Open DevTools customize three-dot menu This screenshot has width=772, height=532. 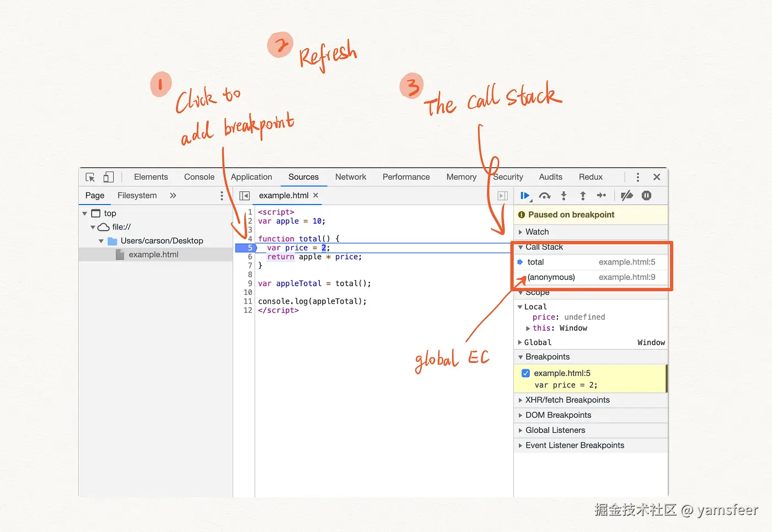[638, 177]
